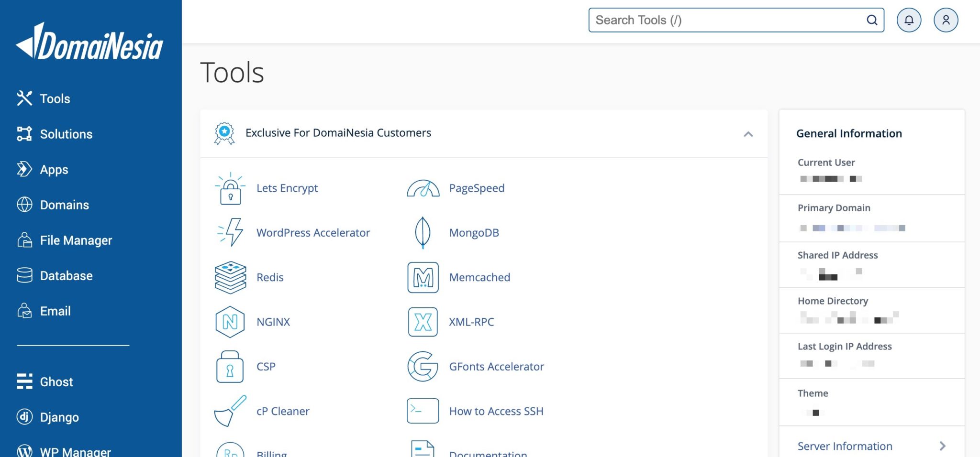Select the Memcached icon
The height and width of the screenshot is (457, 980).
pyautogui.click(x=423, y=277)
